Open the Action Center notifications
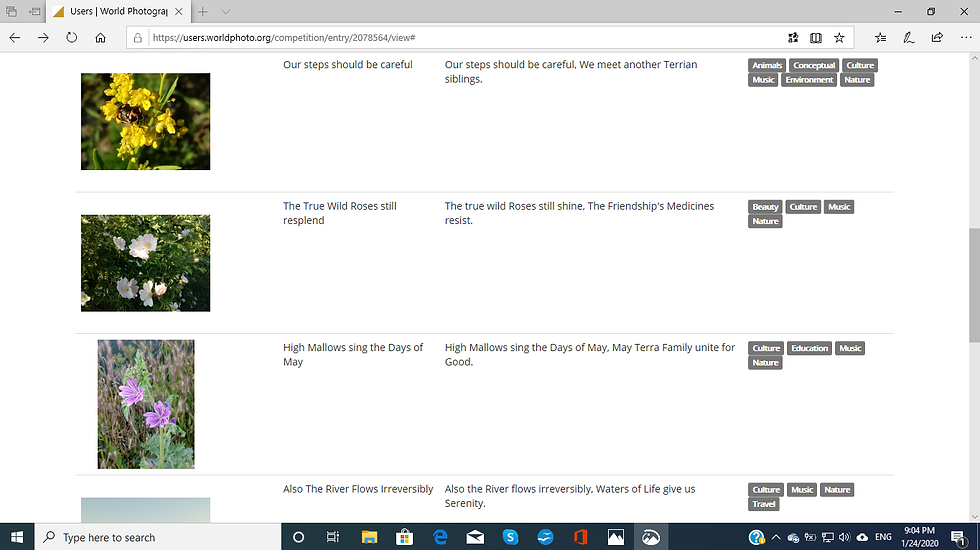Viewport: 980px width, 550px height. pyautogui.click(x=959, y=537)
